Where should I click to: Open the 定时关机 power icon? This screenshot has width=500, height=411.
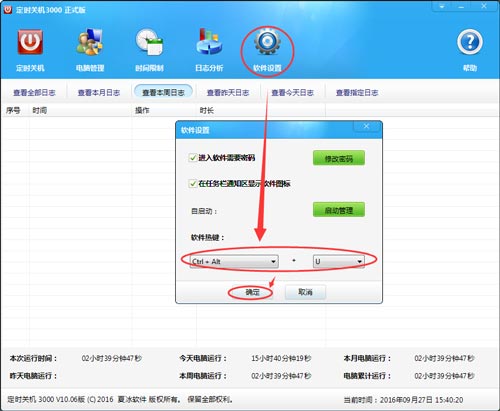pos(30,42)
